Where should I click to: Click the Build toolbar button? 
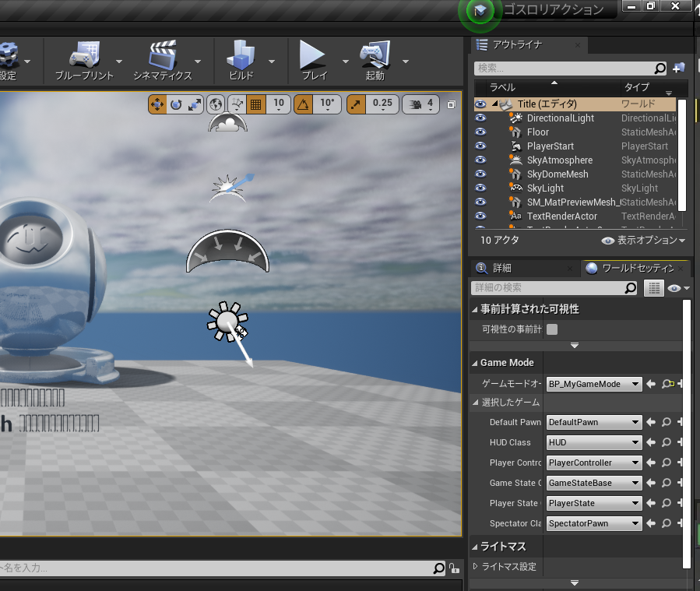[241, 61]
